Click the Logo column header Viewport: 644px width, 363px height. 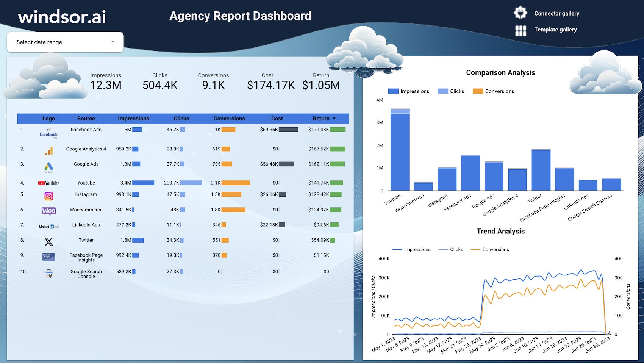coord(48,119)
